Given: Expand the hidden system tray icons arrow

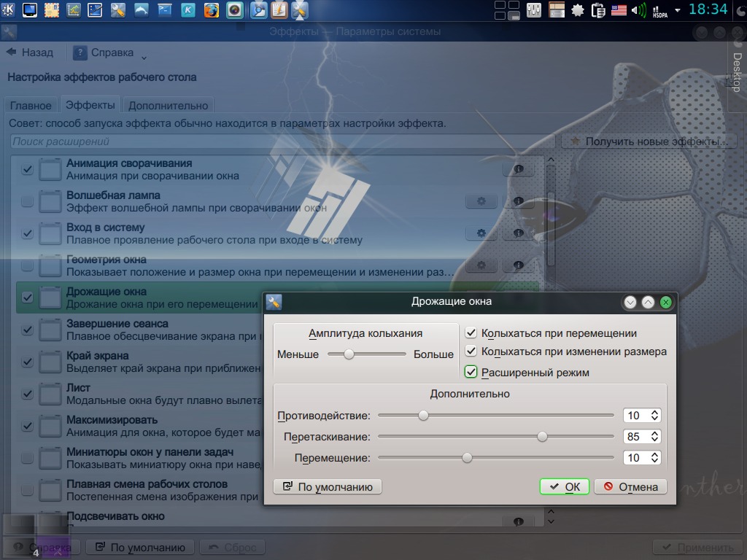Looking at the screenshot, I should [x=678, y=10].
